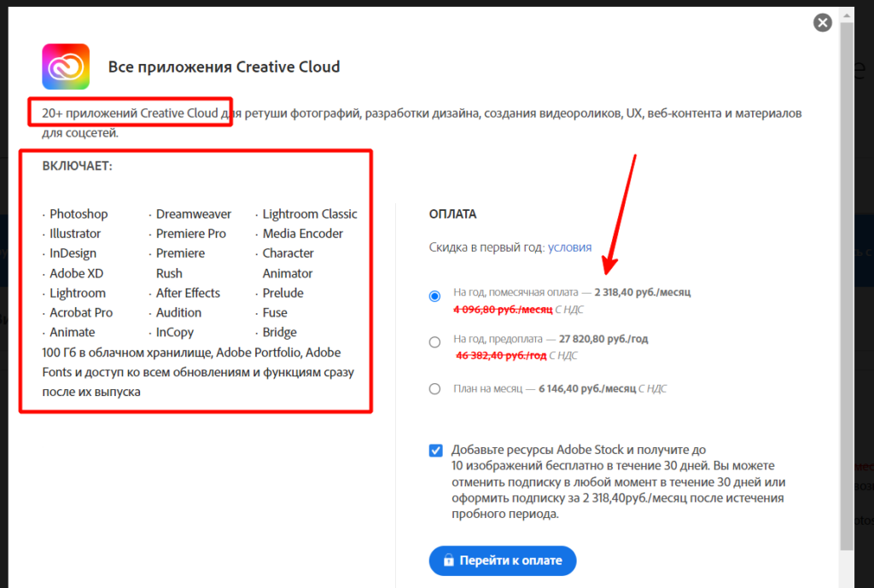The width and height of the screenshot is (874, 588).
Task: Select annual plan with monthly payment
Action: click(x=435, y=296)
